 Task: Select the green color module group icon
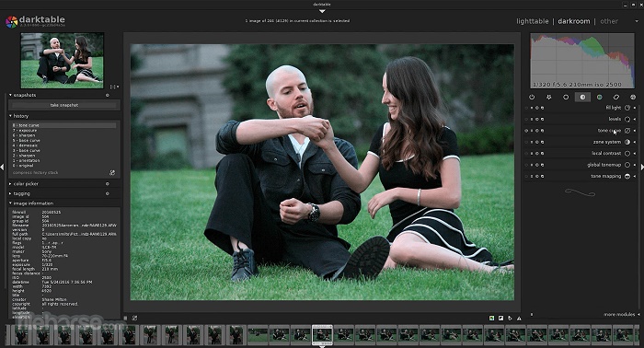[x=599, y=97]
